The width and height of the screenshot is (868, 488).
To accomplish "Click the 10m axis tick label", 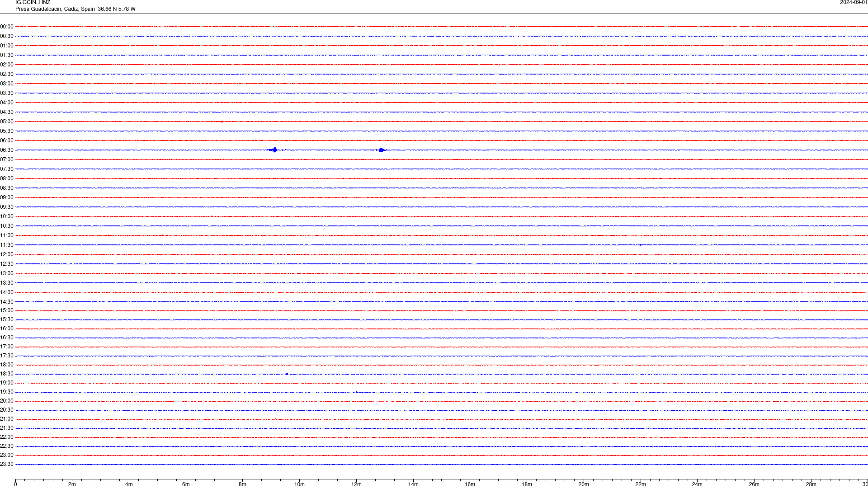I will click(299, 484).
